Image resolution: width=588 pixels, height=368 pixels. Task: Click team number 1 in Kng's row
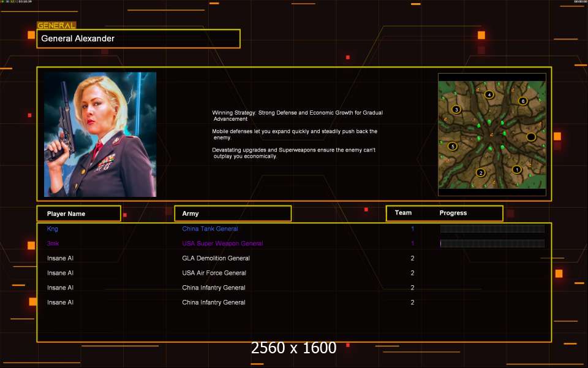click(x=412, y=229)
